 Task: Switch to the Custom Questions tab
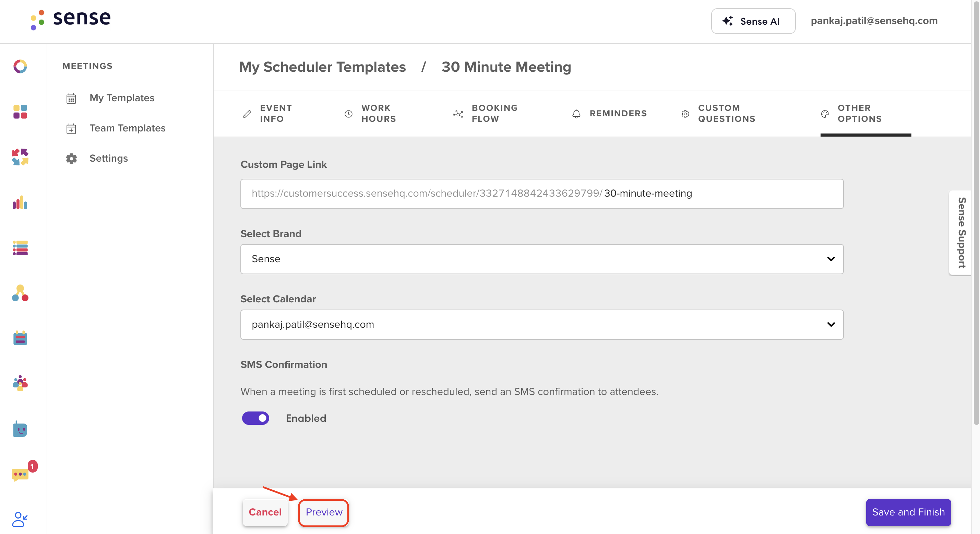point(718,114)
